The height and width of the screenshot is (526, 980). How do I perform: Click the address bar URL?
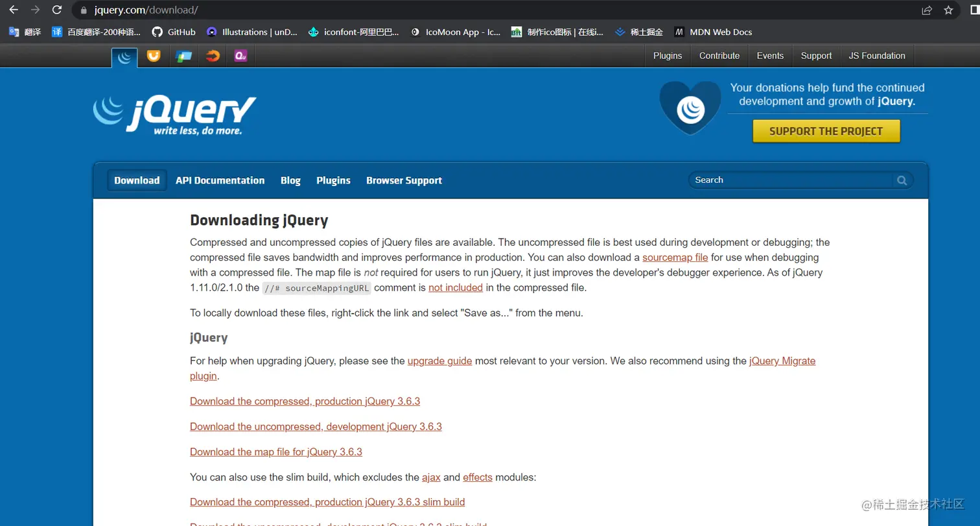(x=146, y=10)
